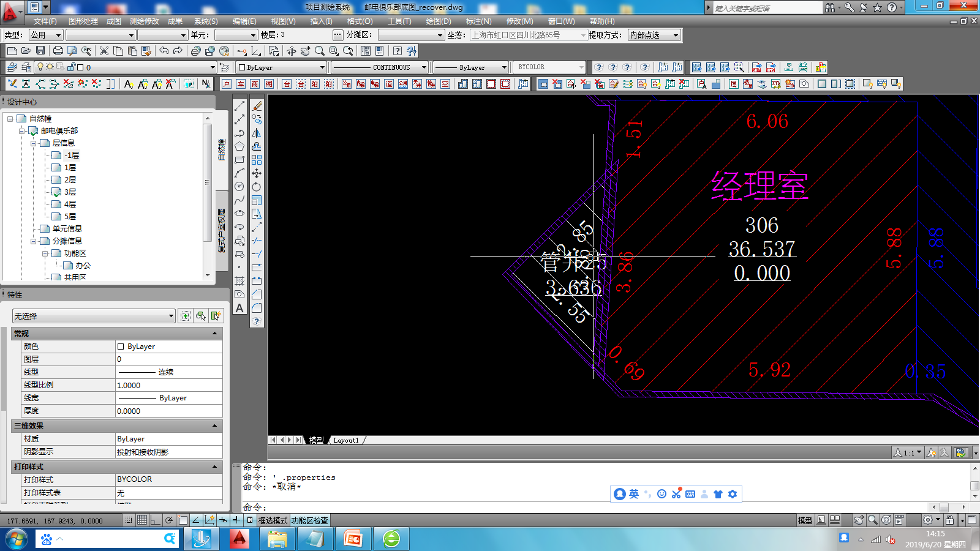980x551 pixels.
Task: Open the Windows Start button
Action: coord(16,539)
